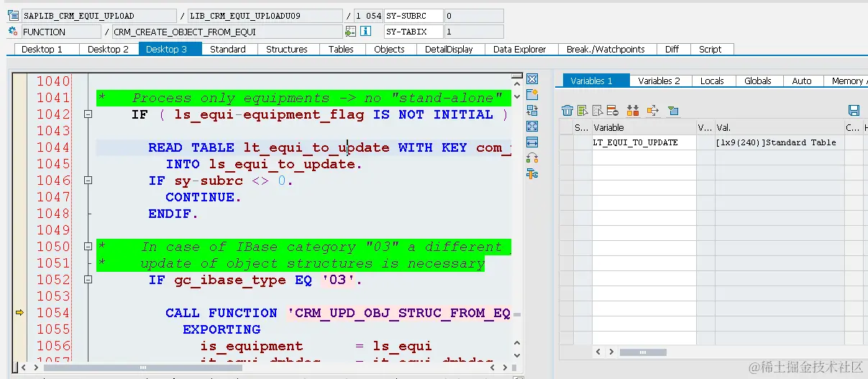
Task: Click the Variables table horizontal scrollbar
Action: tap(643, 352)
